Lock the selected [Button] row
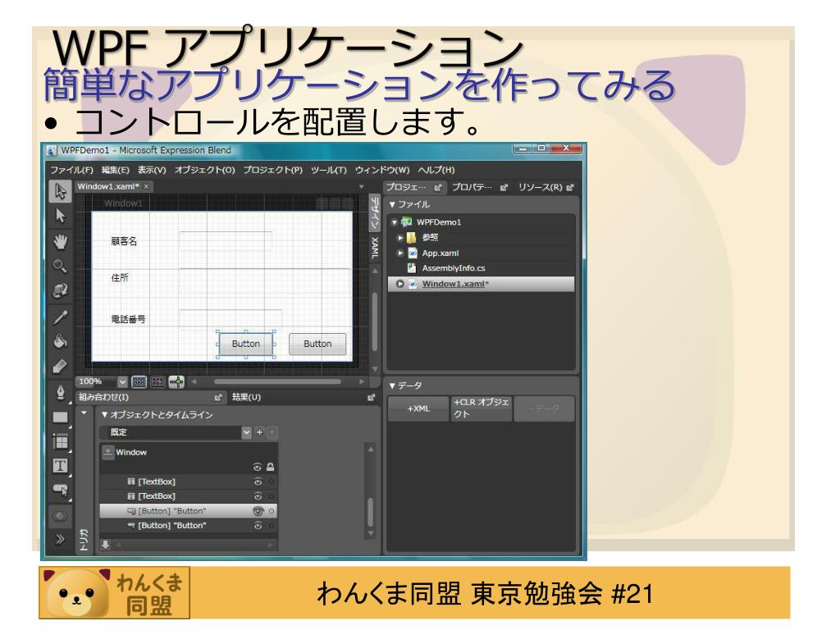 [x=271, y=511]
